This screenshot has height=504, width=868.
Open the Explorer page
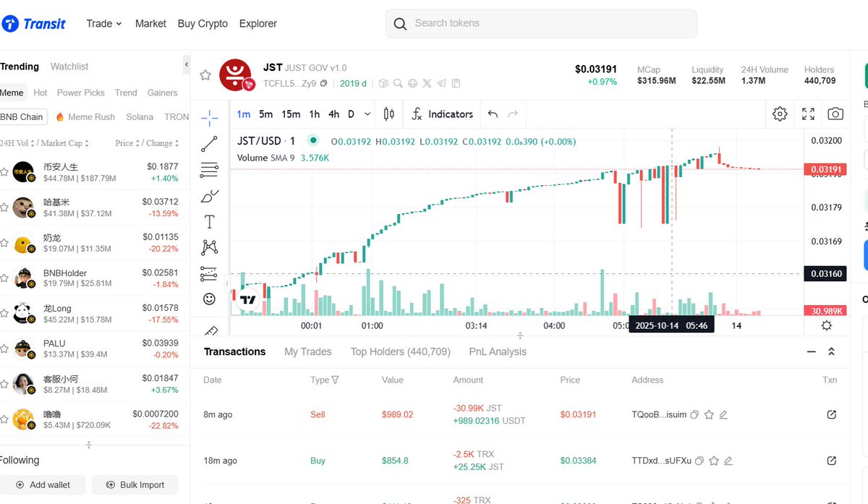258,24
